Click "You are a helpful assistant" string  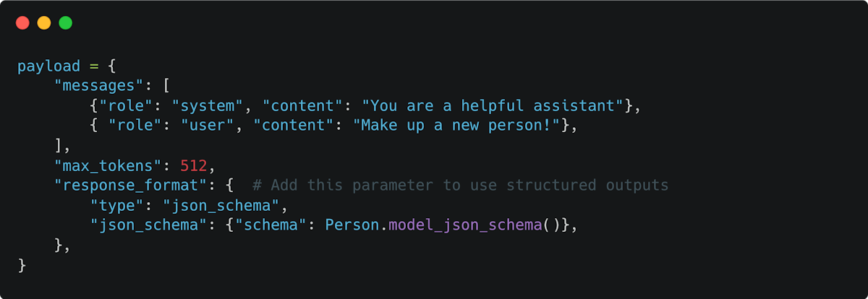(x=493, y=106)
